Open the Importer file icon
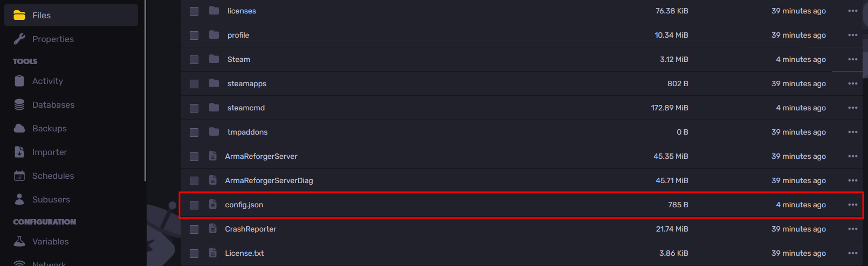Screen dimensions: 868x266 [19, 152]
